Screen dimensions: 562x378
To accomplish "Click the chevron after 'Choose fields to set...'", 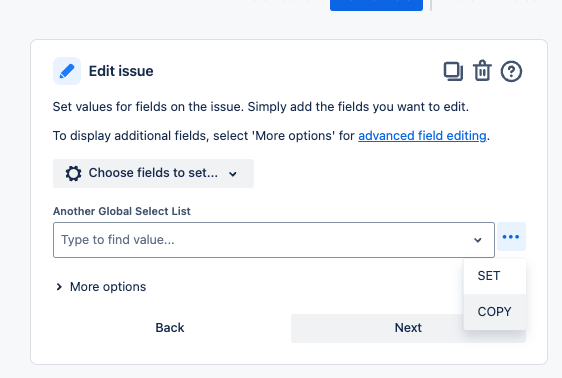I will 233,174.
